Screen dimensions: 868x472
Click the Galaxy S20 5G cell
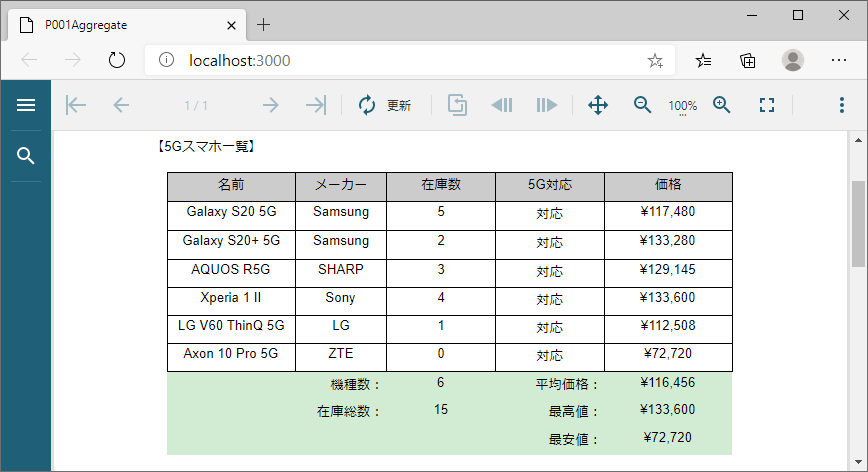231,215
